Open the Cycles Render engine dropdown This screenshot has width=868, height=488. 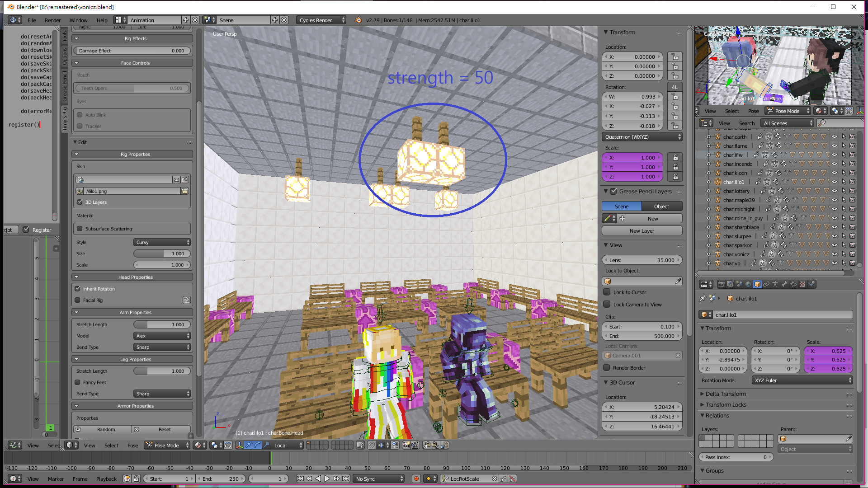pos(321,20)
